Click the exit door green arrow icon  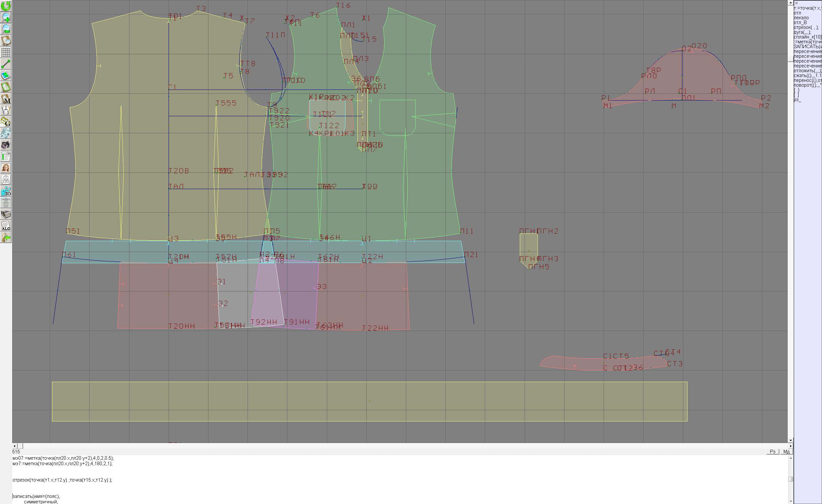(6, 238)
